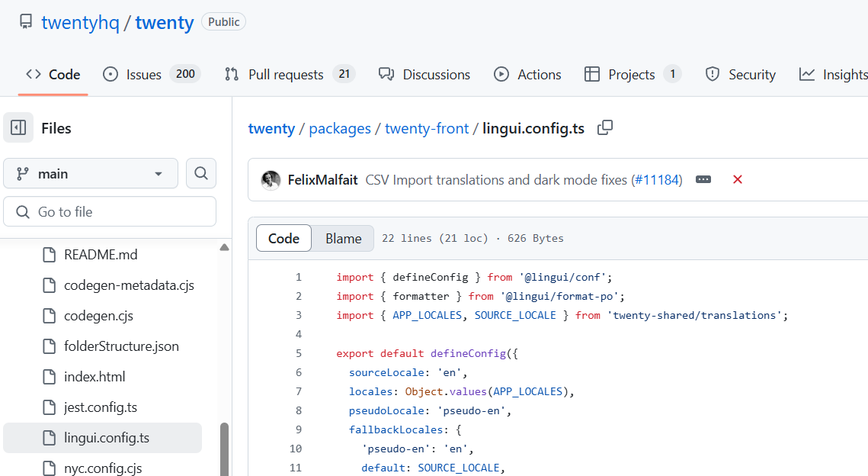Viewport: 868px width, 476px height.
Task: Navigate to twenty in the breadcrumb
Action: (x=271, y=128)
